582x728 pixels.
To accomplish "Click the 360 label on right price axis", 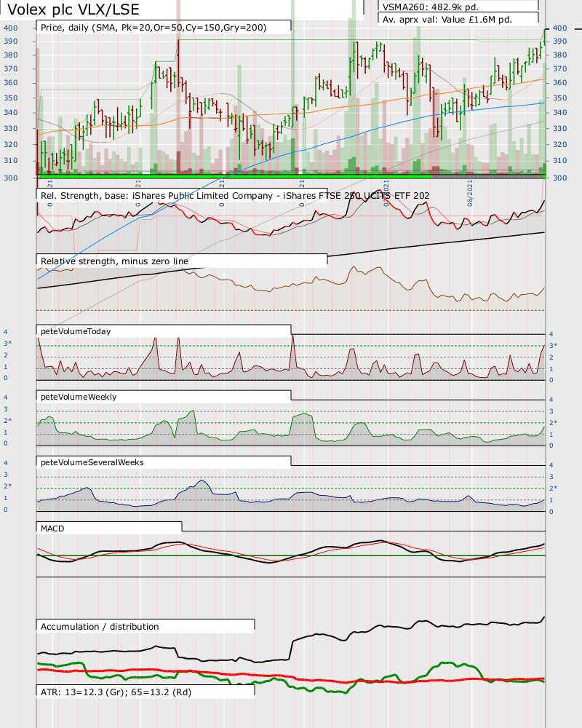I will [x=559, y=83].
